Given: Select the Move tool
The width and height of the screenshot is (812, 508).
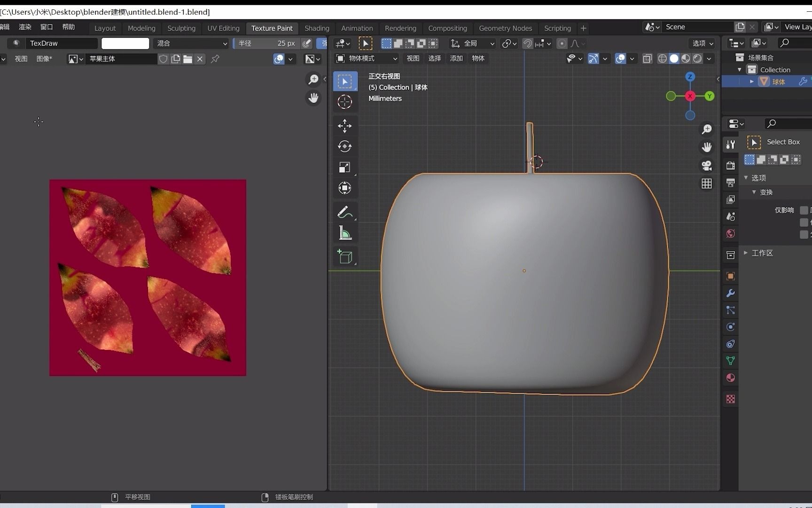Looking at the screenshot, I should coord(345,126).
